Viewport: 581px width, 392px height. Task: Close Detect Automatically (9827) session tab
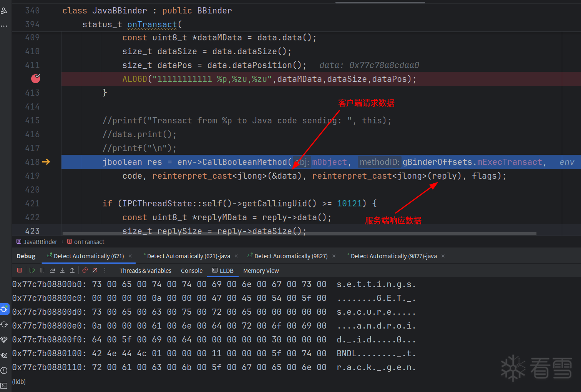(x=334, y=256)
